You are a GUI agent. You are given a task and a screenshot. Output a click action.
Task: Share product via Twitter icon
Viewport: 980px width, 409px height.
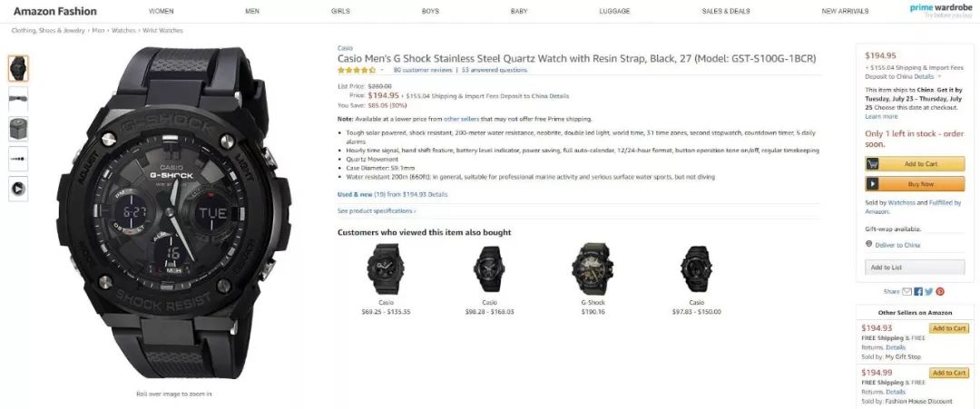929,292
